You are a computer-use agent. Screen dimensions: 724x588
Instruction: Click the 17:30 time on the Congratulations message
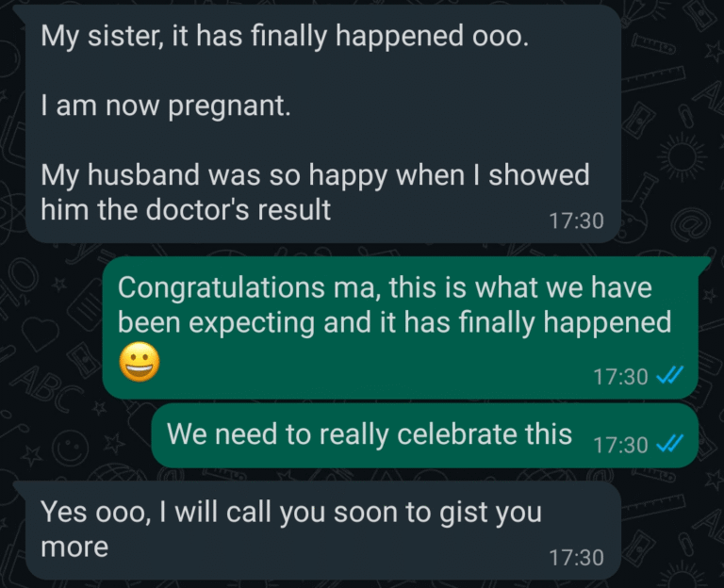[x=620, y=377]
